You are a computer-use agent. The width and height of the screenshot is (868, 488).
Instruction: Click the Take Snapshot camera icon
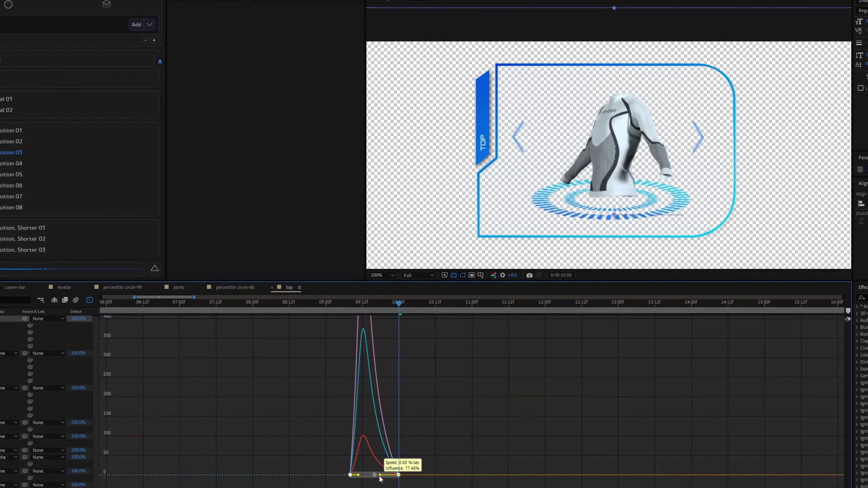pos(529,275)
